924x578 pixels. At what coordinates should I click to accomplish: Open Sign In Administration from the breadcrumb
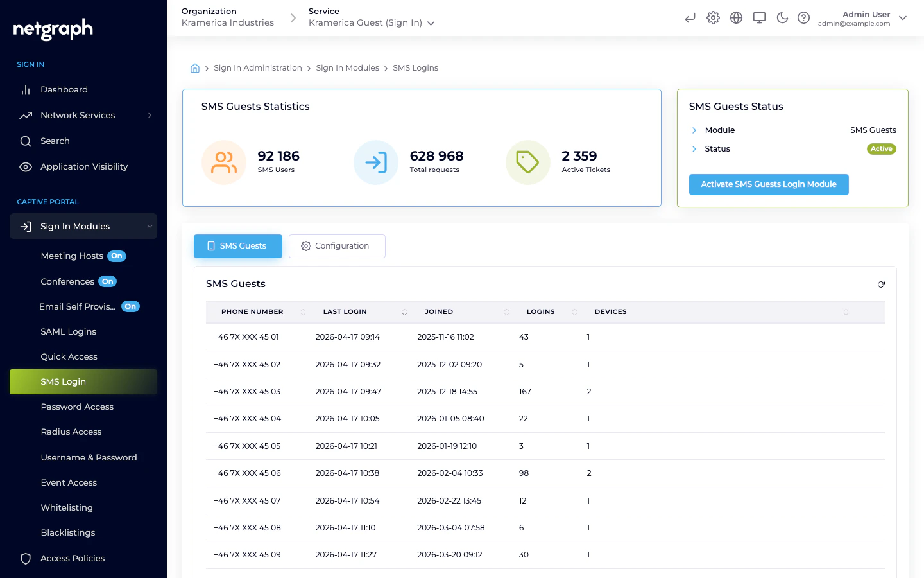[x=258, y=67]
